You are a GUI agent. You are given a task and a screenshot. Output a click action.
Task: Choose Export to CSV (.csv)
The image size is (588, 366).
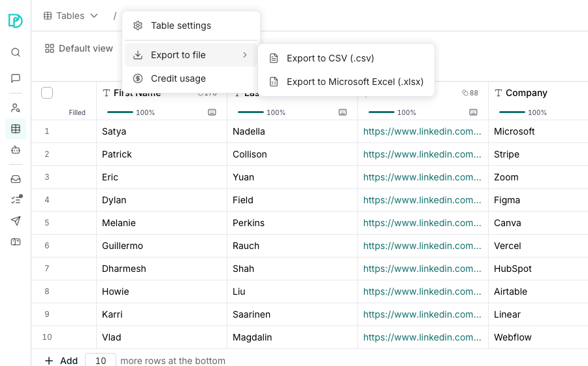pyautogui.click(x=346, y=58)
